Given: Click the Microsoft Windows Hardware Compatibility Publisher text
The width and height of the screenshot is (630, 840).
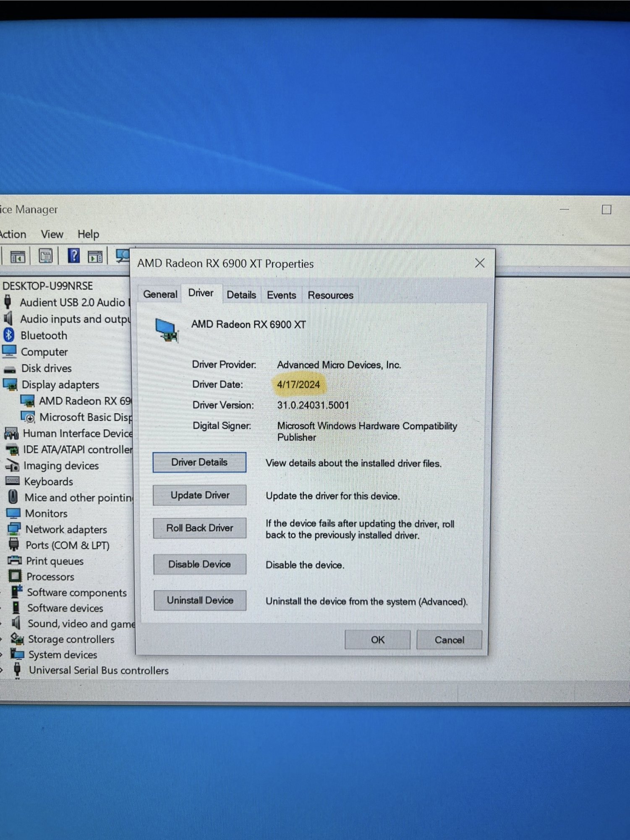Looking at the screenshot, I should point(367,431).
